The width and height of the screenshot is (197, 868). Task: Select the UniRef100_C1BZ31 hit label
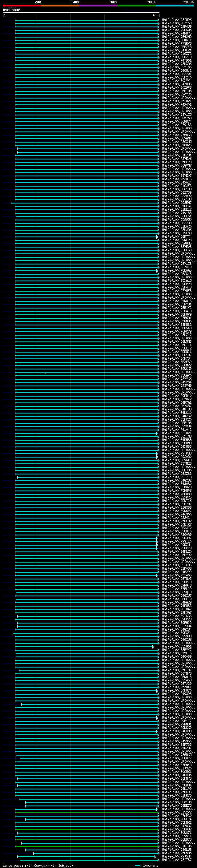click(177, 155)
